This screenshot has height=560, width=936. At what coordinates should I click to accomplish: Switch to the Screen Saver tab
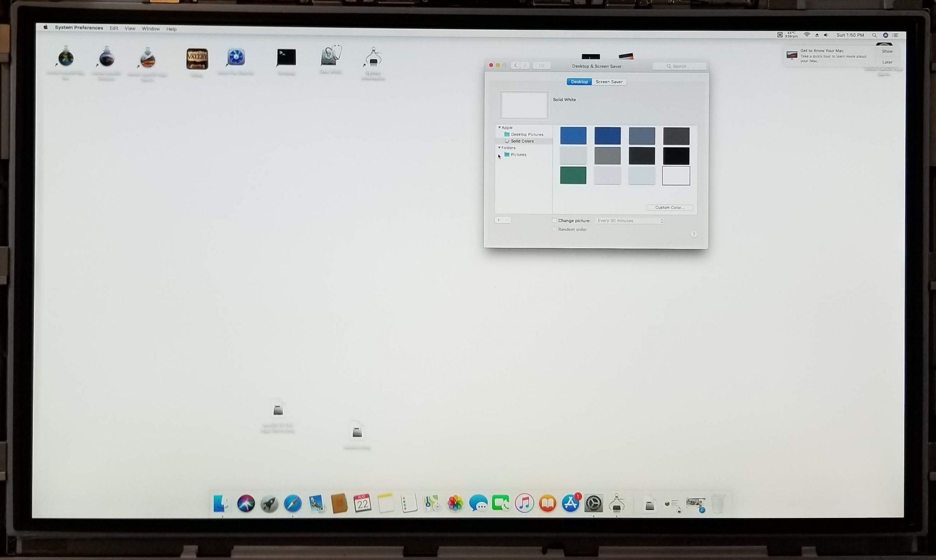pos(609,82)
